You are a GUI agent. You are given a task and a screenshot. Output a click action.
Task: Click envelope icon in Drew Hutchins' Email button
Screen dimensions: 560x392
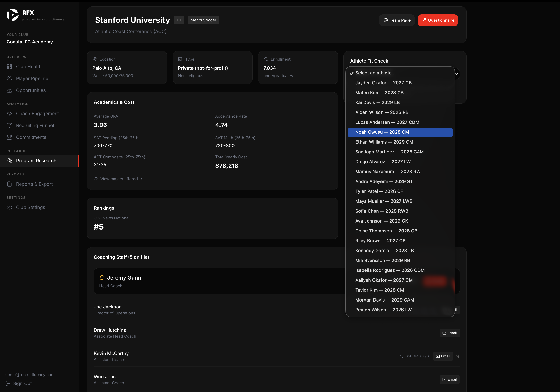pyautogui.click(x=444, y=333)
